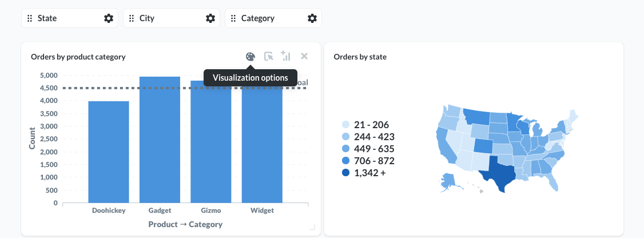
Task: Click the State filter drag handle
Action: pyautogui.click(x=30, y=18)
